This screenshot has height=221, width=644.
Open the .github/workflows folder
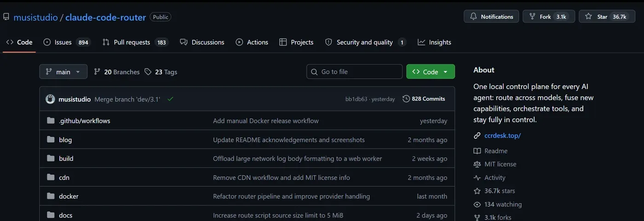tap(85, 121)
